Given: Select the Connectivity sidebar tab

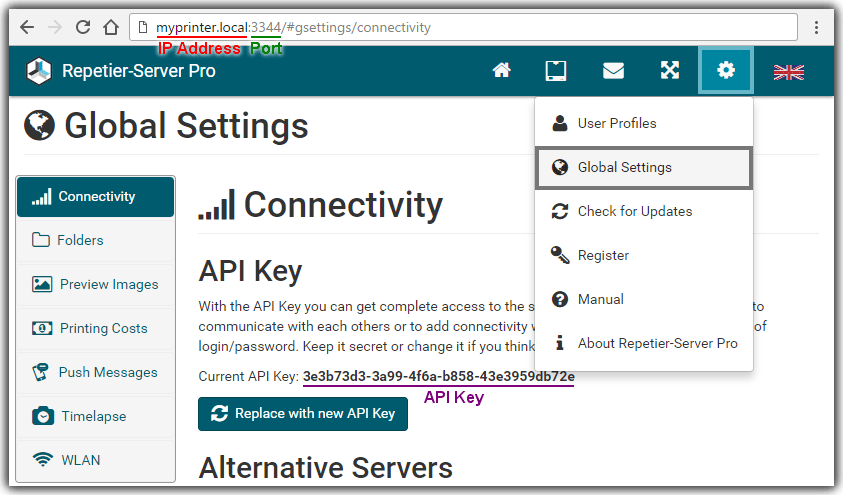Looking at the screenshot, I should (96, 197).
